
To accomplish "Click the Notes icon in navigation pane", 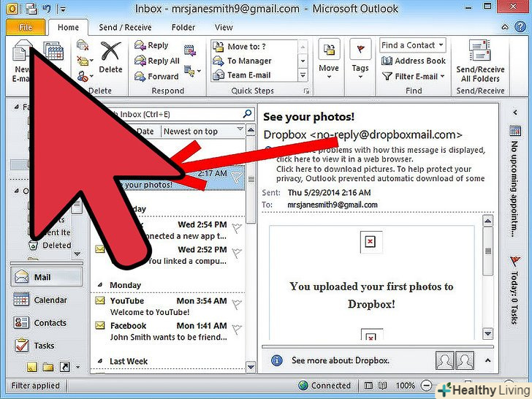I will coord(32,367).
